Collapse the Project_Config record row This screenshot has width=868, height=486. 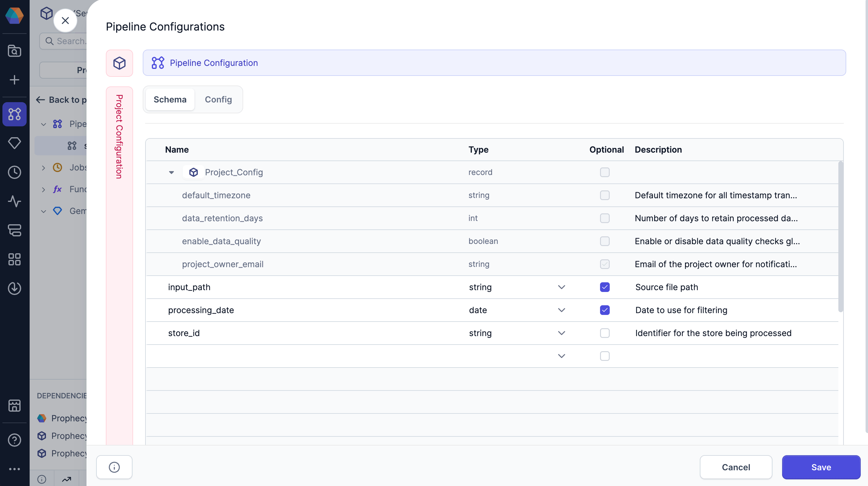tap(171, 172)
